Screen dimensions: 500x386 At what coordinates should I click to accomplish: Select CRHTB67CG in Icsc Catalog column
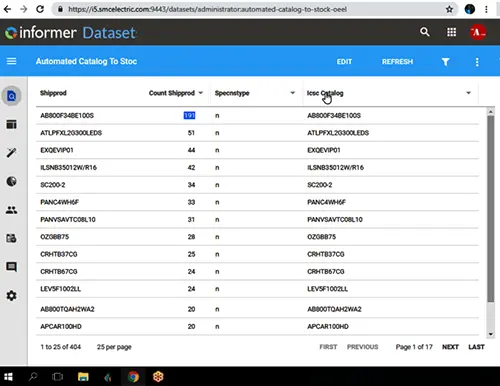point(326,272)
